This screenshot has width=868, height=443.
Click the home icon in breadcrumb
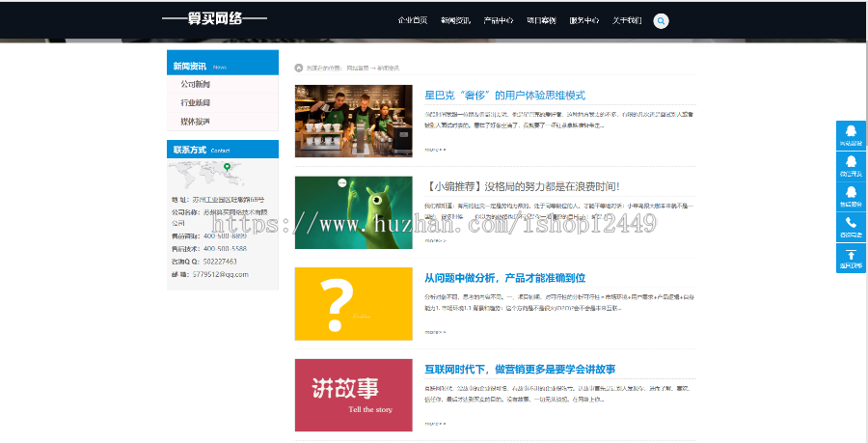click(x=299, y=68)
